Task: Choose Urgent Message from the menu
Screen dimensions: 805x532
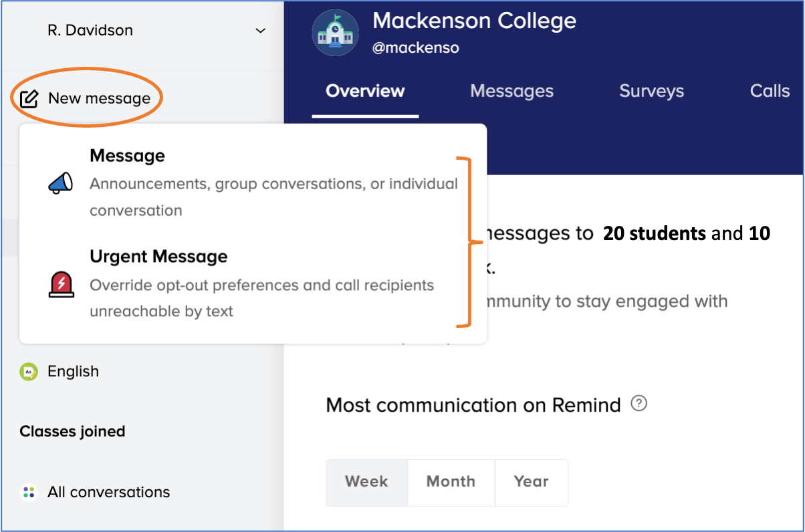Action: point(253,283)
